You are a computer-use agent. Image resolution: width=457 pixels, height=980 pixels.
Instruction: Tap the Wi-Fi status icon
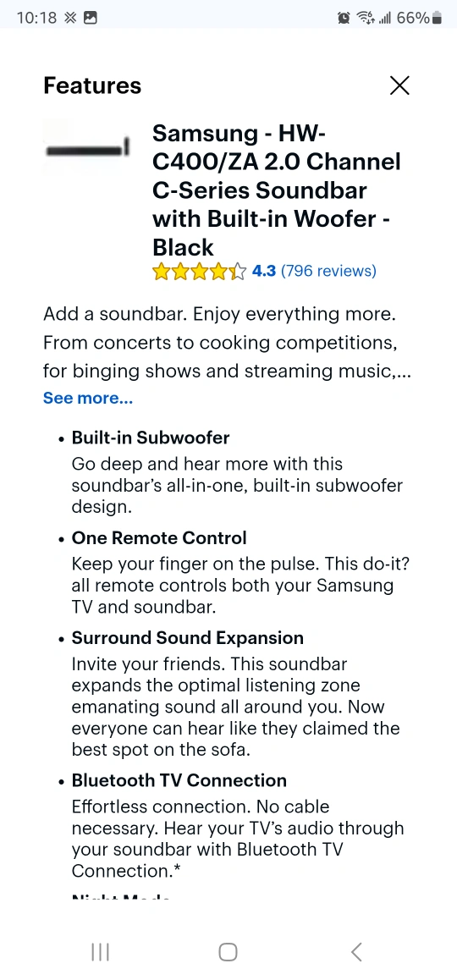(x=366, y=18)
